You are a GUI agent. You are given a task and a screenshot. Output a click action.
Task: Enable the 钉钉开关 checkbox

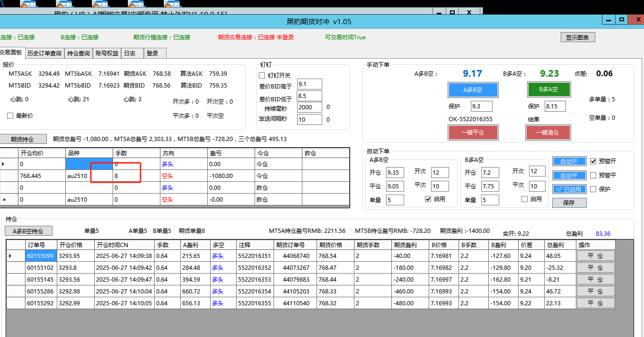click(x=262, y=76)
